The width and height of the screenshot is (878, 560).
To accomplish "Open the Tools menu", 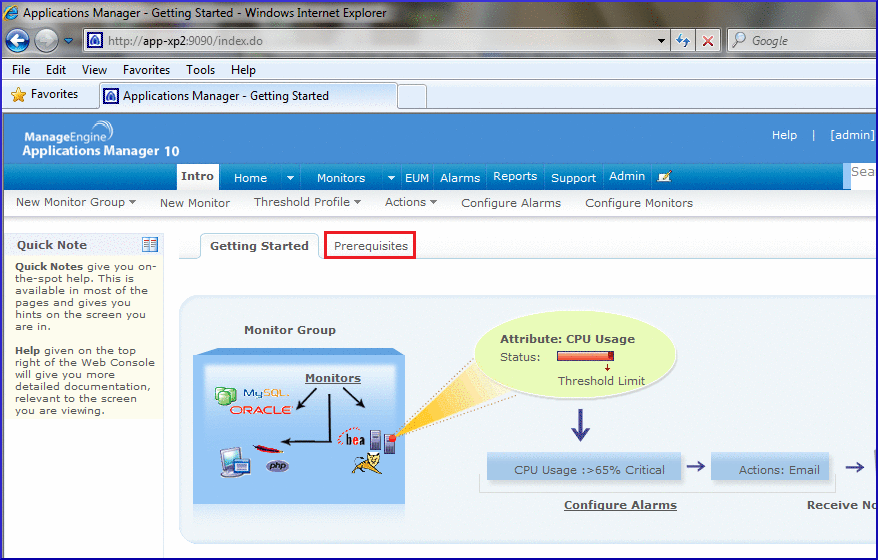I will 200,70.
